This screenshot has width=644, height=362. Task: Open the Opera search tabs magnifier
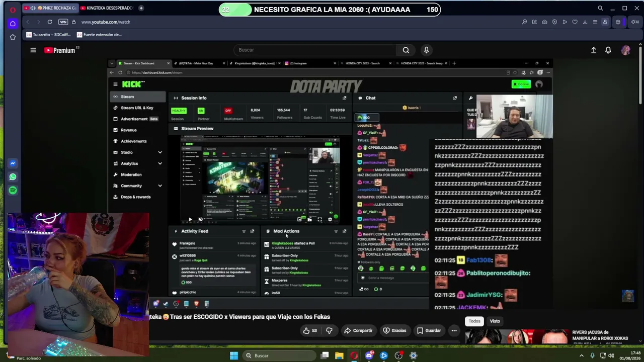[x=600, y=9]
